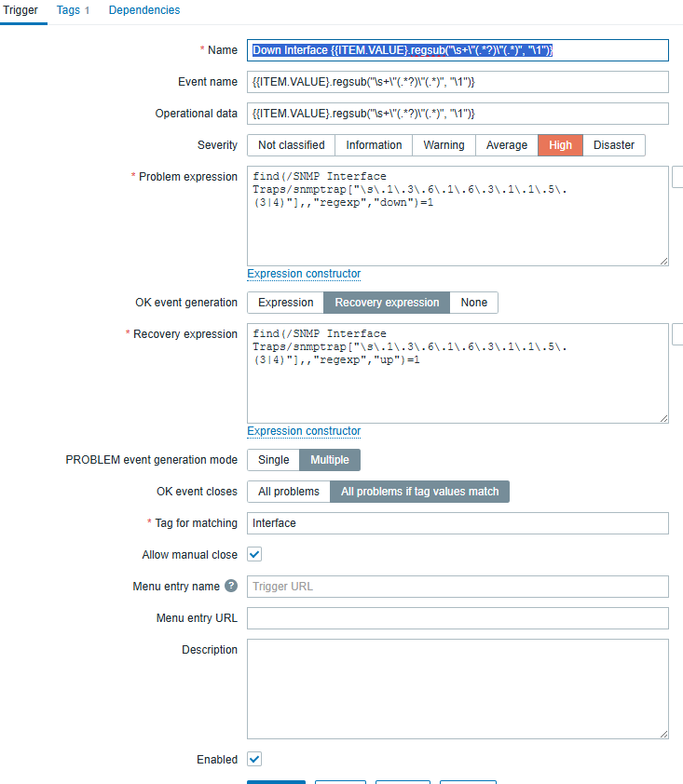683x784 pixels.
Task: Select Single PROBLEM event generation mode
Action: (x=274, y=460)
